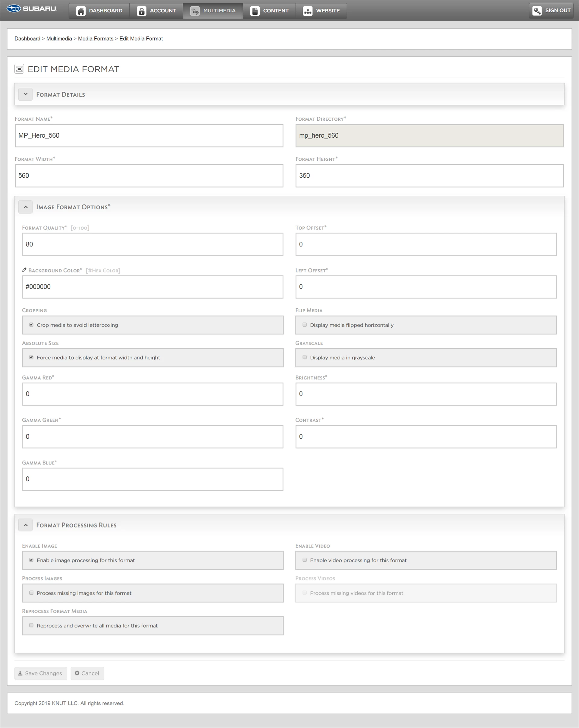Open the Media Formats breadcrumb link
This screenshot has width=579, height=728.
96,39
